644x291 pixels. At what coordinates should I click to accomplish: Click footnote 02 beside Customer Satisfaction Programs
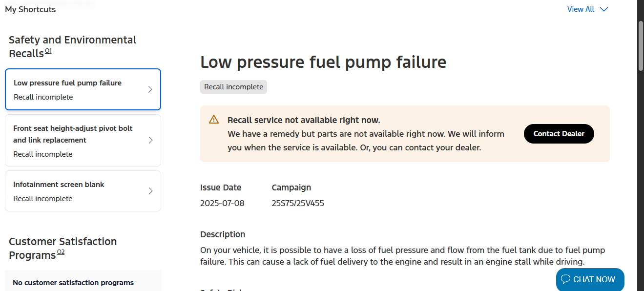61,252
